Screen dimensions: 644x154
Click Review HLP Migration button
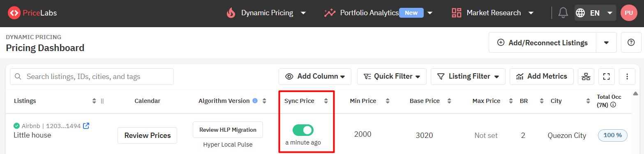click(x=228, y=130)
